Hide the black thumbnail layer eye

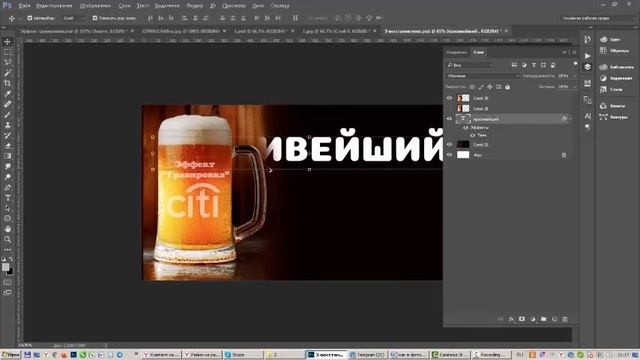coord(449,144)
